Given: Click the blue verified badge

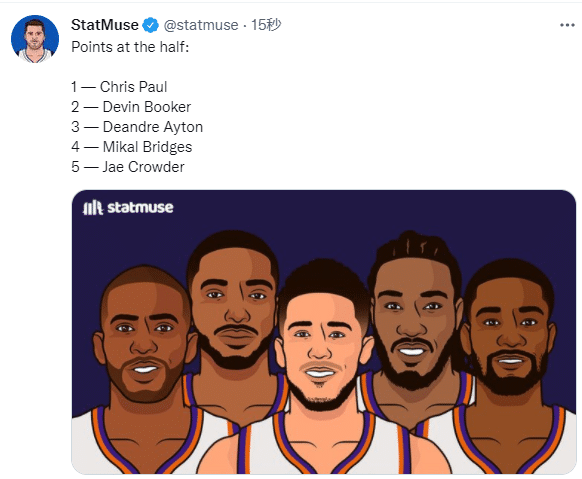Looking at the screenshot, I should coord(151,25).
